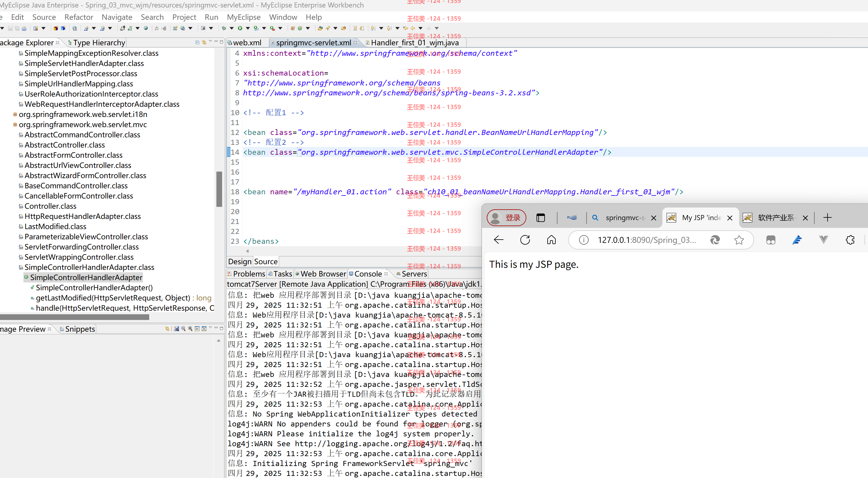868x478 pixels.
Task: Click the Print icon in MyEclipse toolbar
Action: [x=24, y=28]
